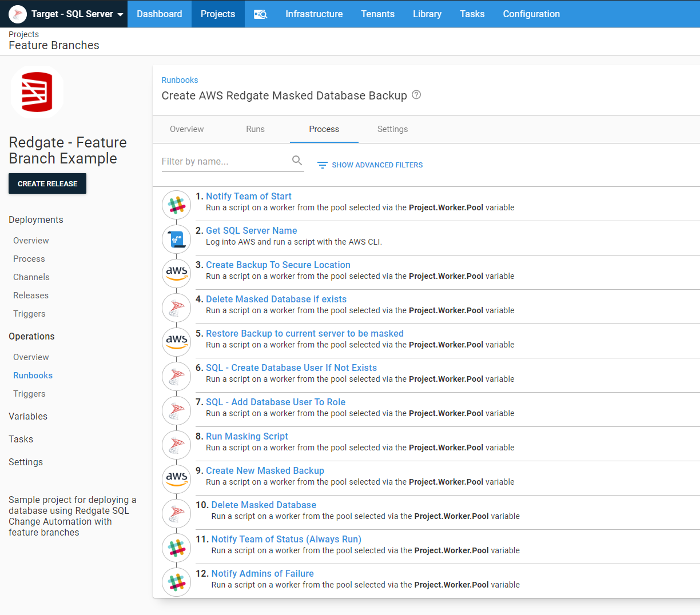The width and height of the screenshot is (700, 615).
Task: Click the magnifier icon in the filter box
Action: point(297,161)
